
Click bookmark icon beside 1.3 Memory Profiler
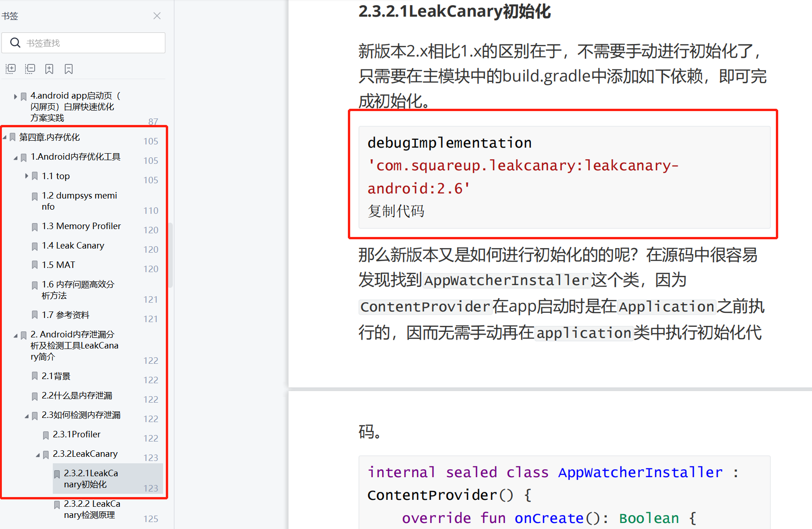pos(35,227)
